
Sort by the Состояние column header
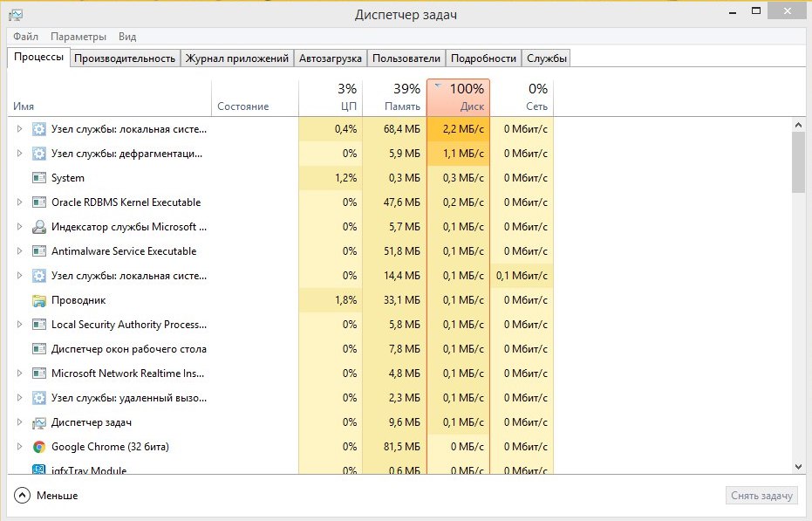coord(256,98)
